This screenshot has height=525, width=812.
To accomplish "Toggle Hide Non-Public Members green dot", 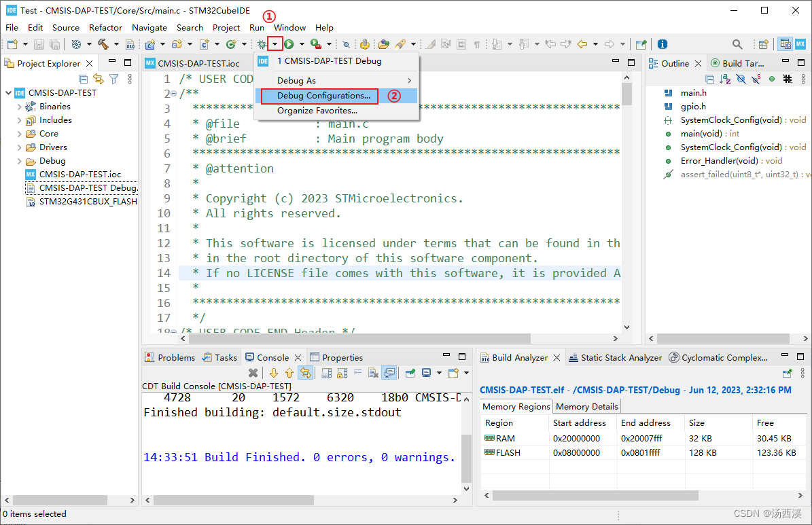I will point(772,79).
